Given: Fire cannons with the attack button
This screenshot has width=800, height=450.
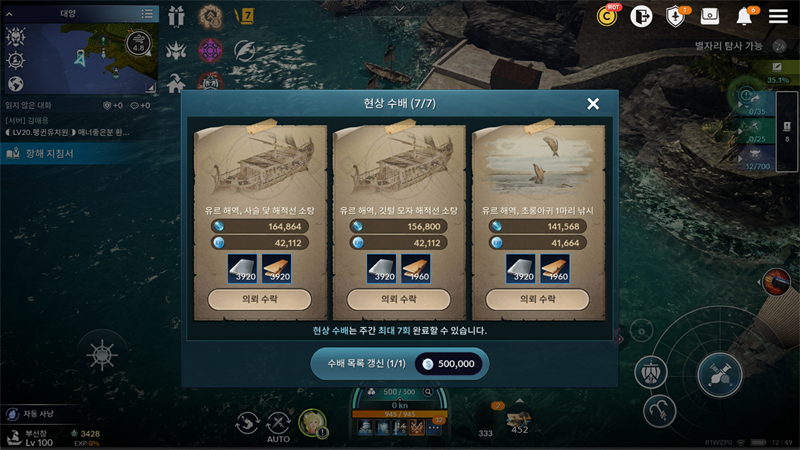Looking at the screenshot, I should pos(719,375).
